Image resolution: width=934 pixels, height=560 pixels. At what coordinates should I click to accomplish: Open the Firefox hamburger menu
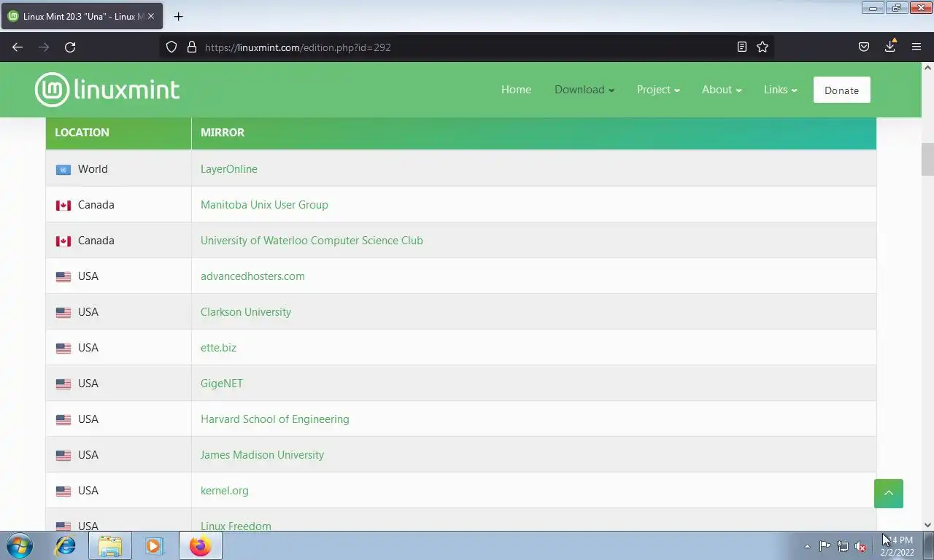[916, 47]
